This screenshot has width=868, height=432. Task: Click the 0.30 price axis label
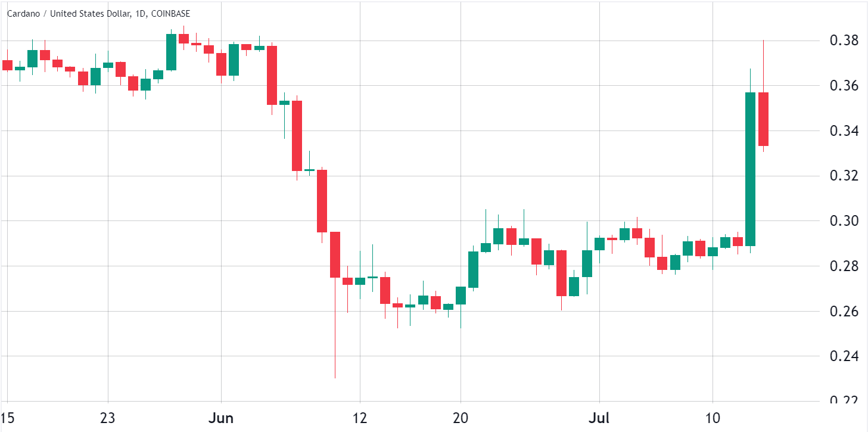pos(844,221)
